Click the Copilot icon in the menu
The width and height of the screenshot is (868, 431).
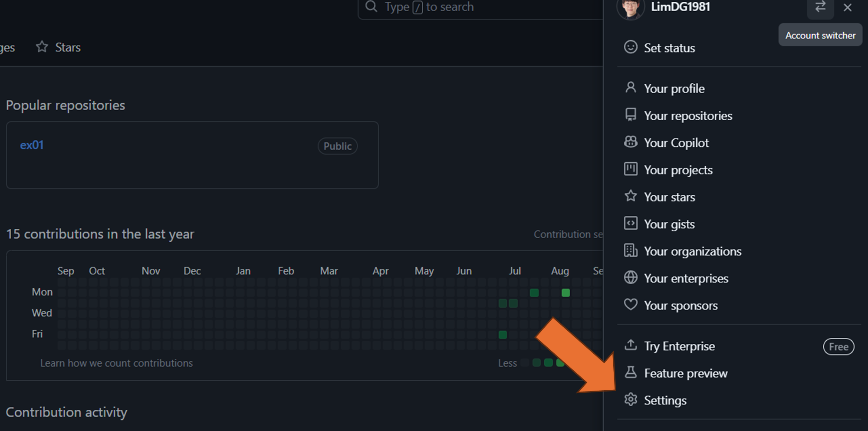(631, 142)
